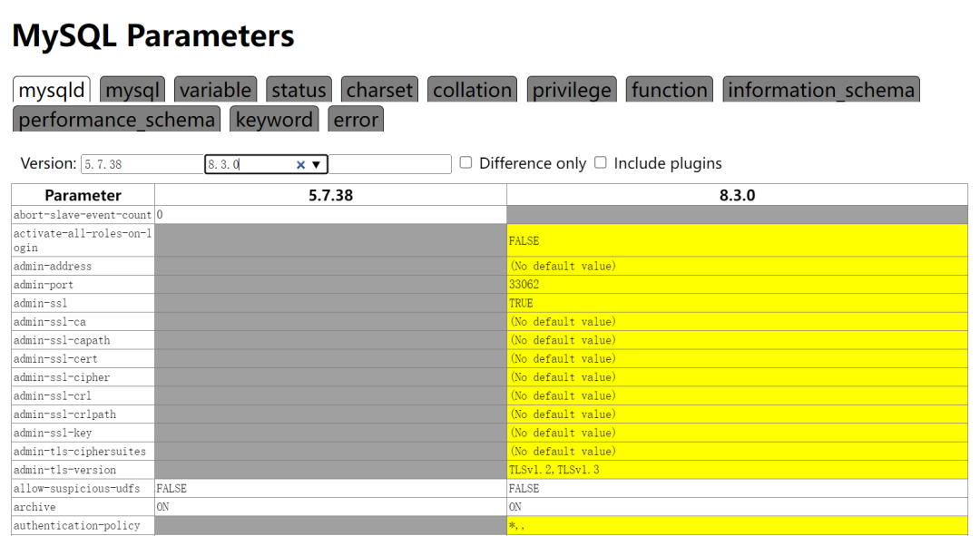Screen dimensions: 980x536
Task: Click the 5.7.38 column header
Action: click(330, 195)
